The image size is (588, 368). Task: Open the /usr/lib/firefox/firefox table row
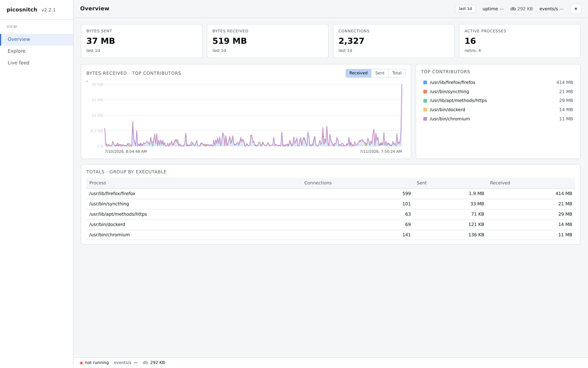click(x=330, y=194)
